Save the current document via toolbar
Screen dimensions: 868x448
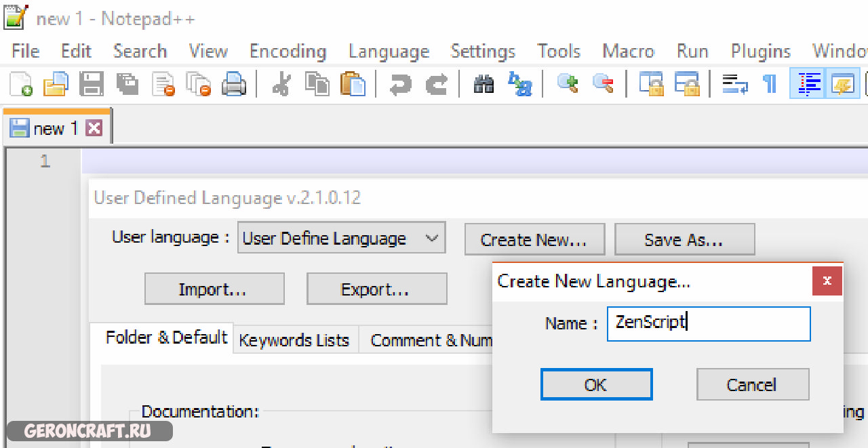tap(91, 85)
